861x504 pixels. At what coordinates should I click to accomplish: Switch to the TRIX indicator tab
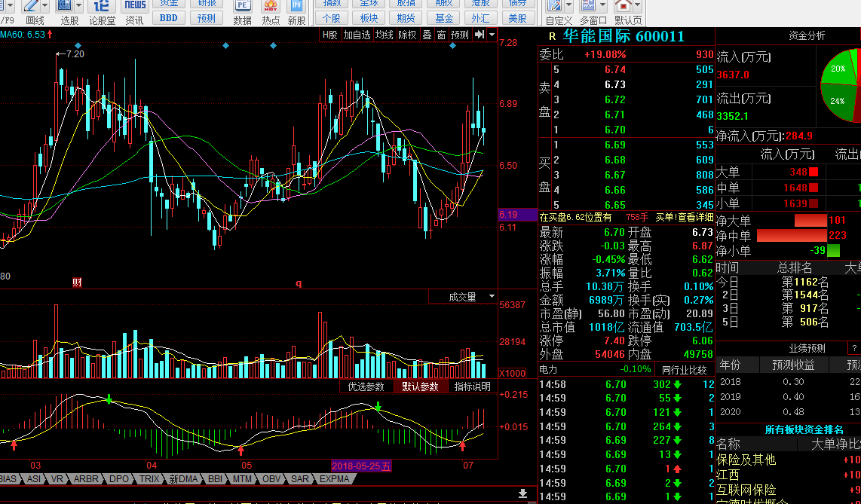pos(149,479)
